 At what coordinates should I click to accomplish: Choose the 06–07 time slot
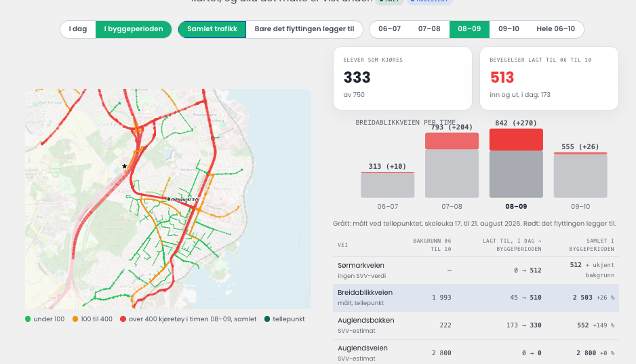click(x=389, y=29)
